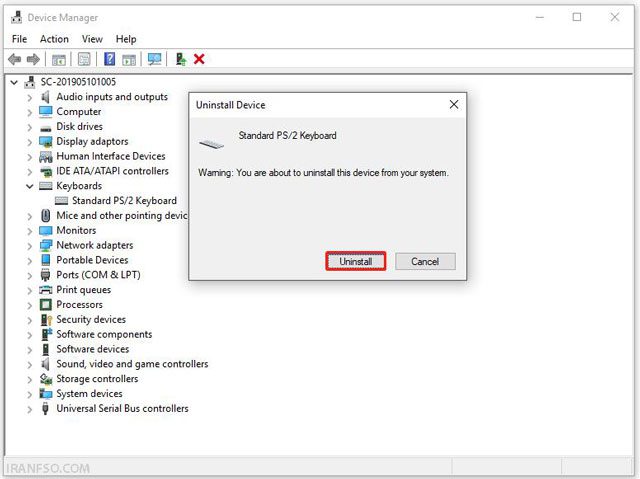Click the Storage controllers icon

pyautogui.click(x=46, y=379)
